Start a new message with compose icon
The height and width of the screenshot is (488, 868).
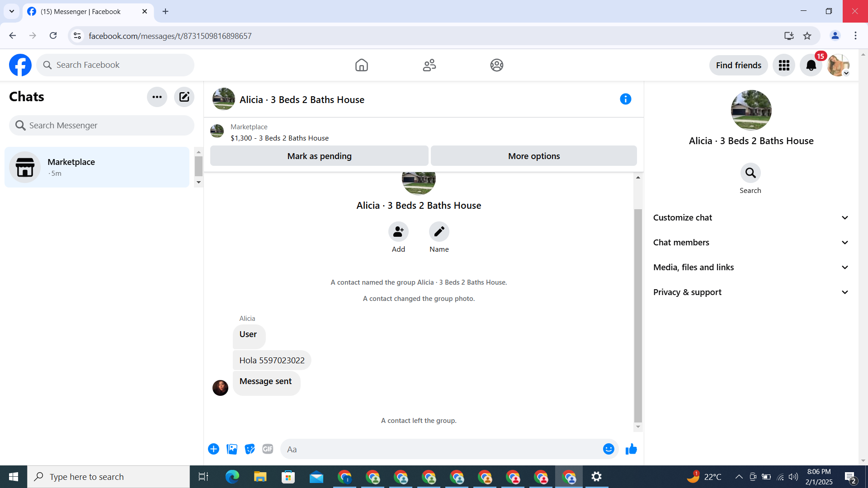coord(184,97)
